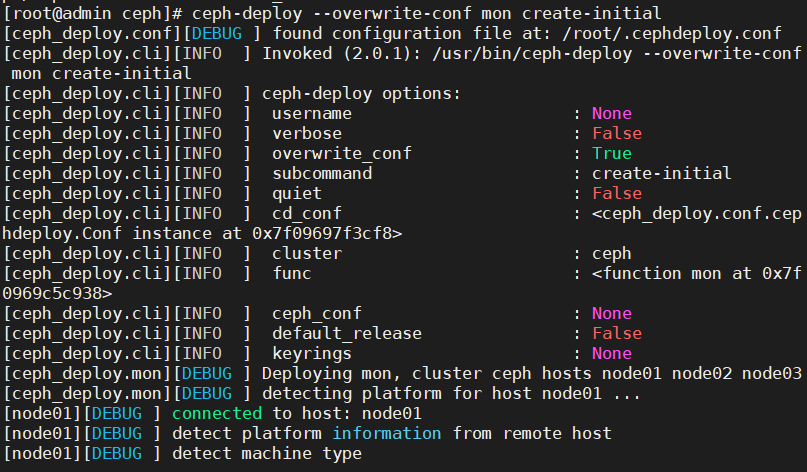Click the 'create-initial' subcommand value
807x472 pixels.
click(661, 173)
